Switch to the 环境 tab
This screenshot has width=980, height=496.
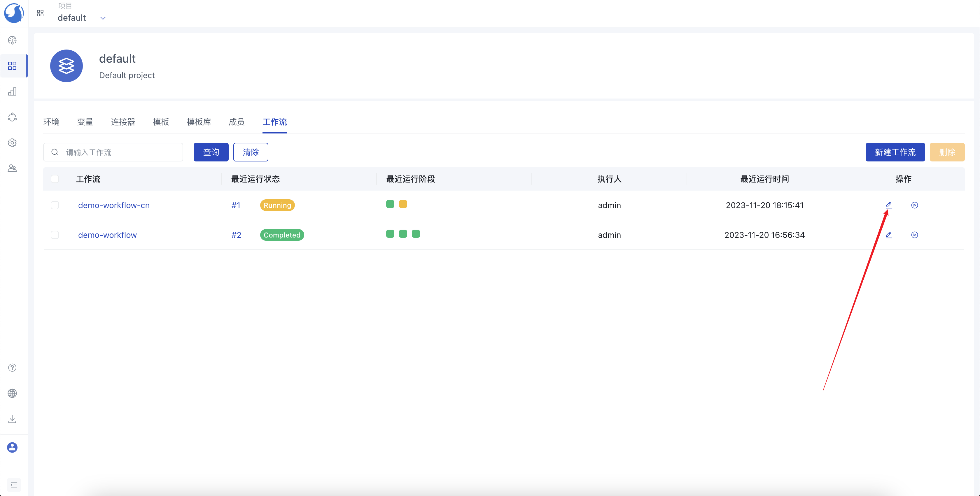point(51,122)
